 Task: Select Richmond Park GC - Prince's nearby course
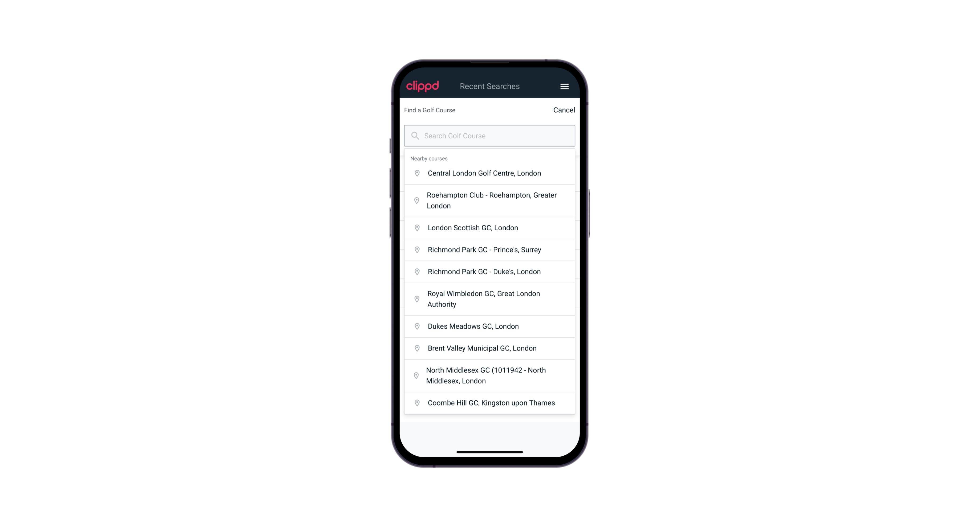[489, 249]
